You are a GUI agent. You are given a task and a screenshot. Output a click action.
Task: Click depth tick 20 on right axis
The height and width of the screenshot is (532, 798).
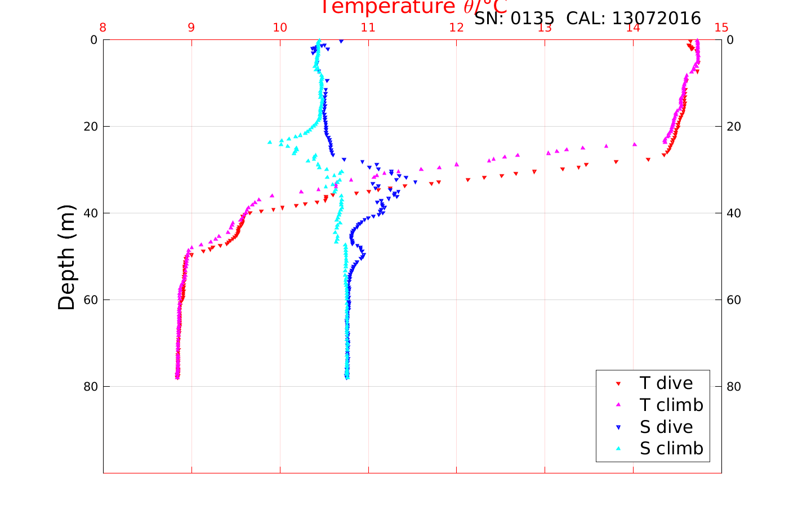coord(733,127)
